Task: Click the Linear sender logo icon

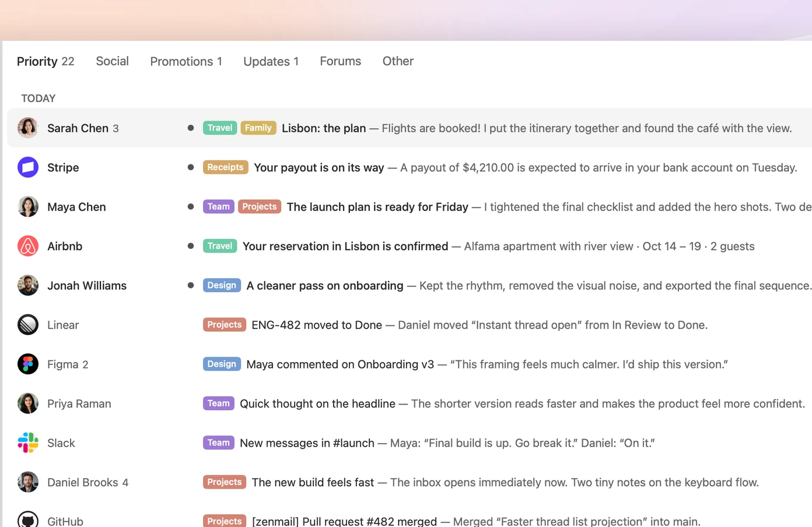Action: 28,325
